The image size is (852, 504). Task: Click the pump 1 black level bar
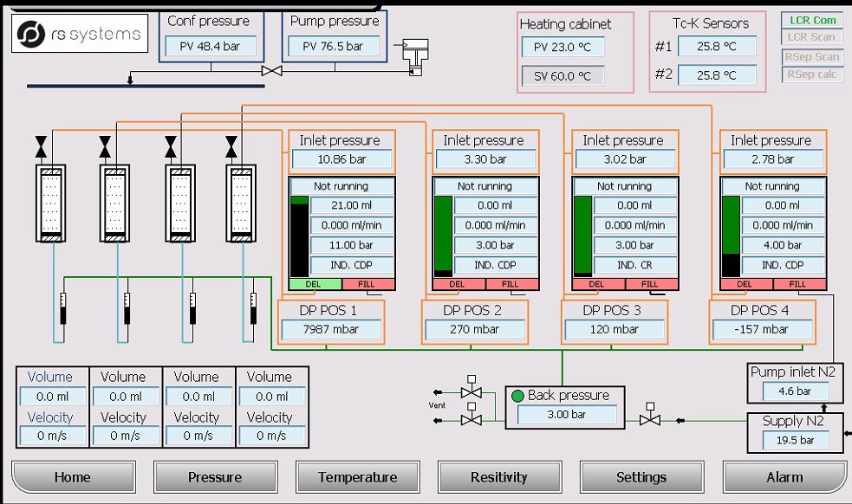[299, 237]
